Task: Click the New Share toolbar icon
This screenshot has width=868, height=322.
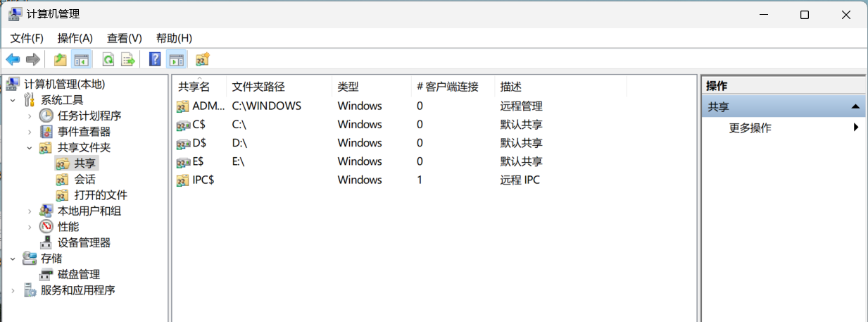Action: coord(202,59)
